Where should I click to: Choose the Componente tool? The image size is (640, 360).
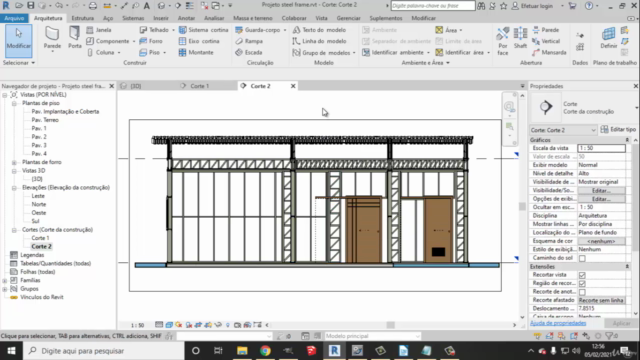[x=108, y=41]
